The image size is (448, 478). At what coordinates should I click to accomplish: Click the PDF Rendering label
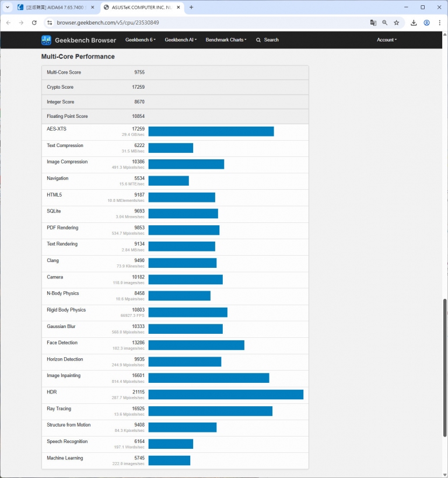[x=62, y=228]
